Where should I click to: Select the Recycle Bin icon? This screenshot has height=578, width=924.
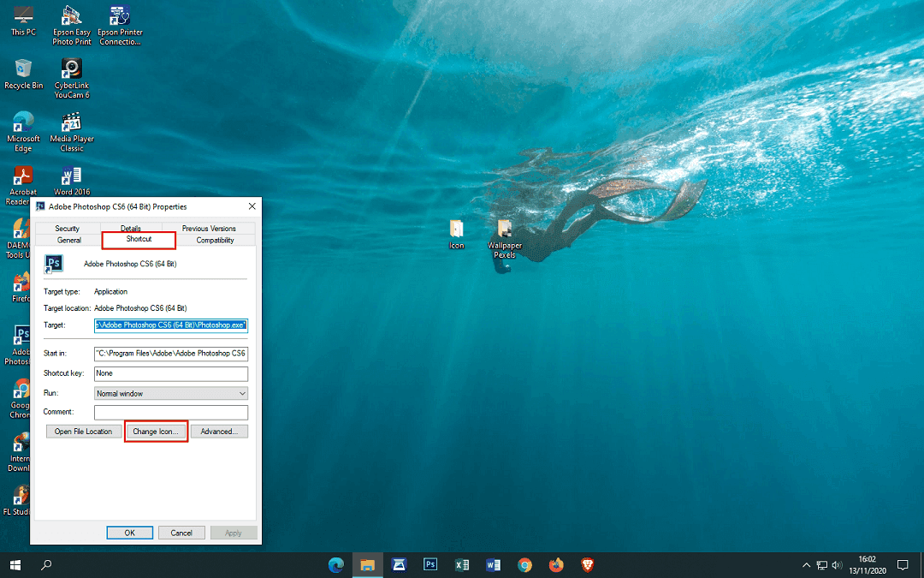[24, 74]
